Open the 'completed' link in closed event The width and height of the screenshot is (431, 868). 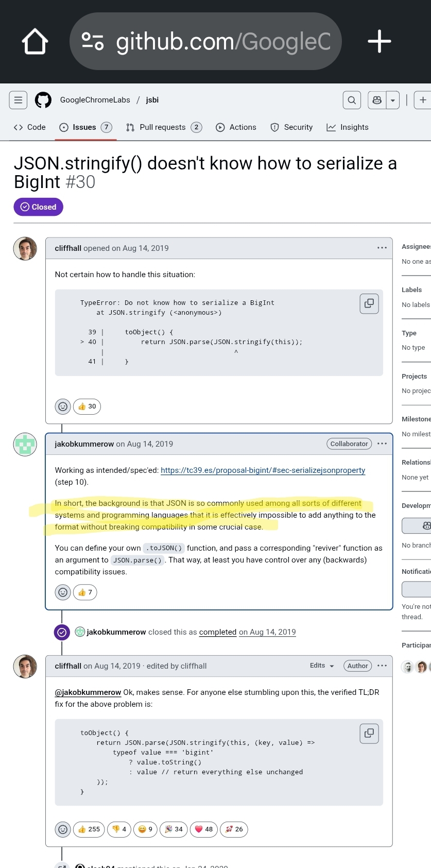[218, 632]
